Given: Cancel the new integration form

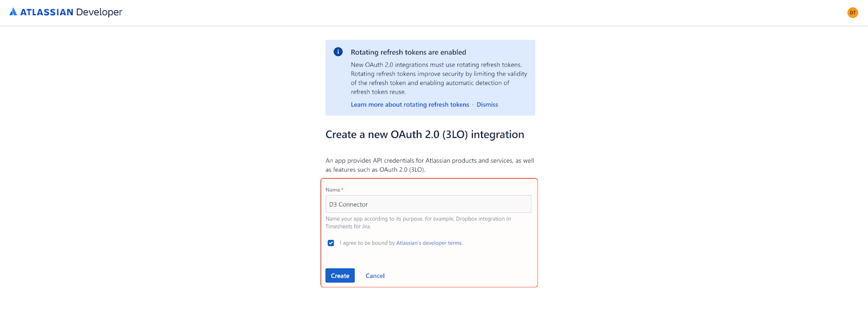Looking at the screenshot, I should point(375,276).
